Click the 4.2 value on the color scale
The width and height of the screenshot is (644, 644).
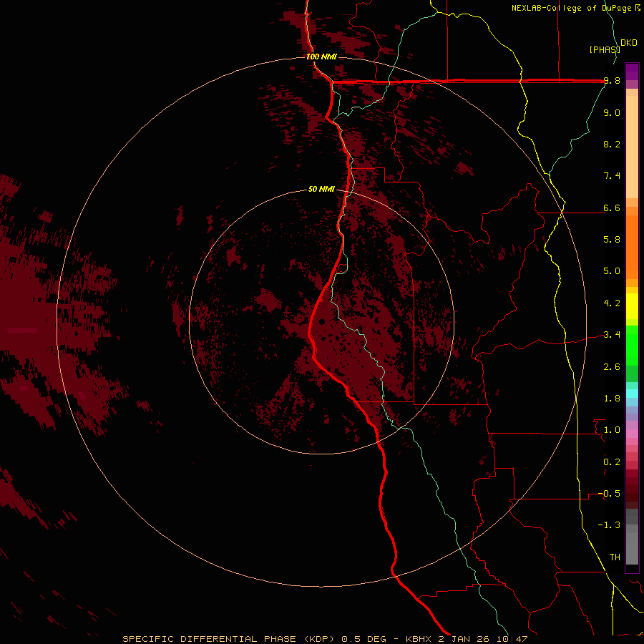[x=612, y=303]
